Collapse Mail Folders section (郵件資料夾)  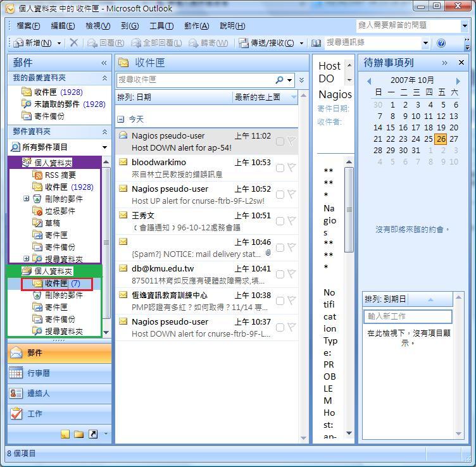coord(104,132)
